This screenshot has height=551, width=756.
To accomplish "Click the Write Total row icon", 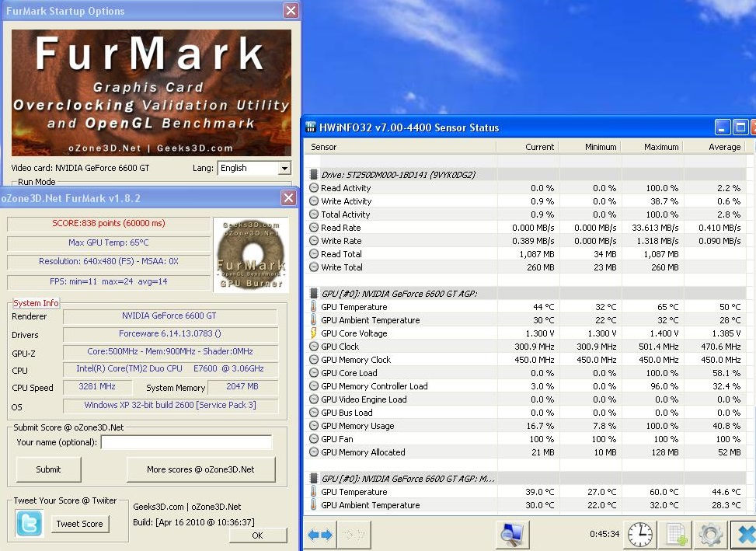I will click(x=314, y=267).
